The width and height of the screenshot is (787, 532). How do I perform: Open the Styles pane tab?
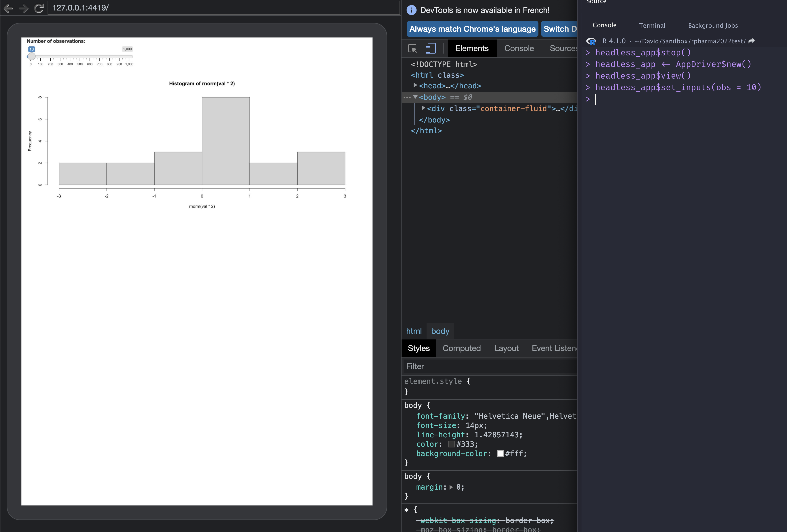[x=419, y=348]
